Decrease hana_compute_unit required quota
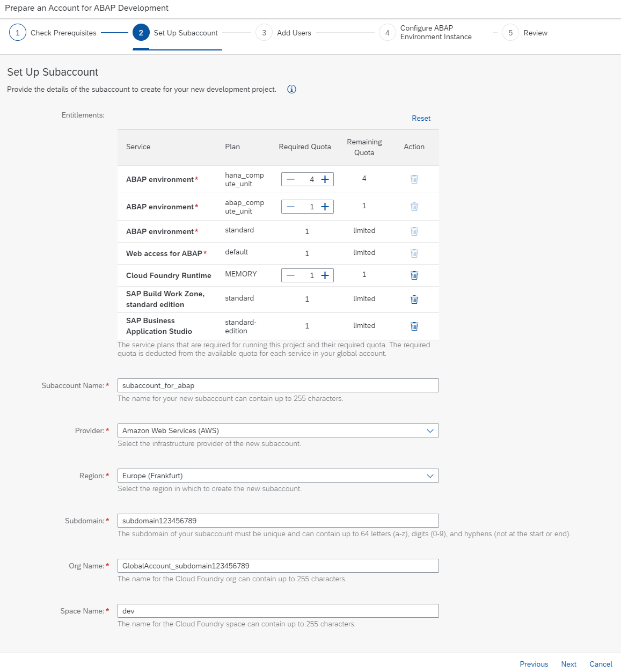The width and height of the screenshot is (621, 672). (290, 179)
